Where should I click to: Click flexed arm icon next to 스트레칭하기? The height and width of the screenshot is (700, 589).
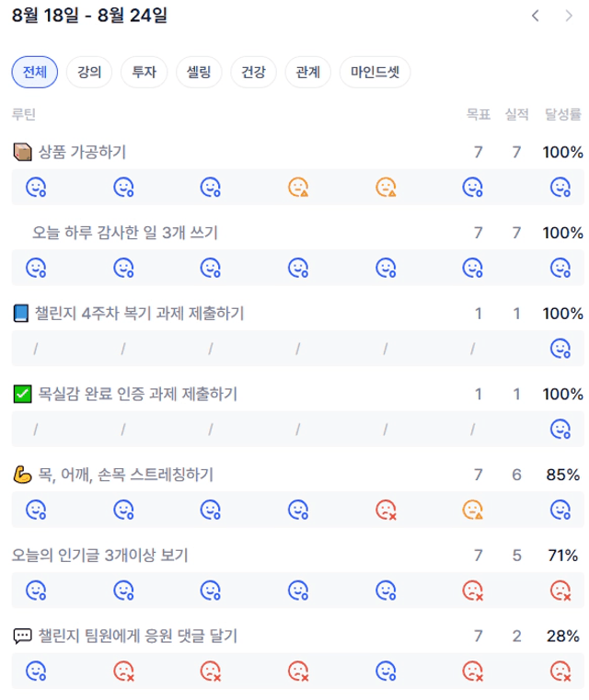click(x=22, y=475)
